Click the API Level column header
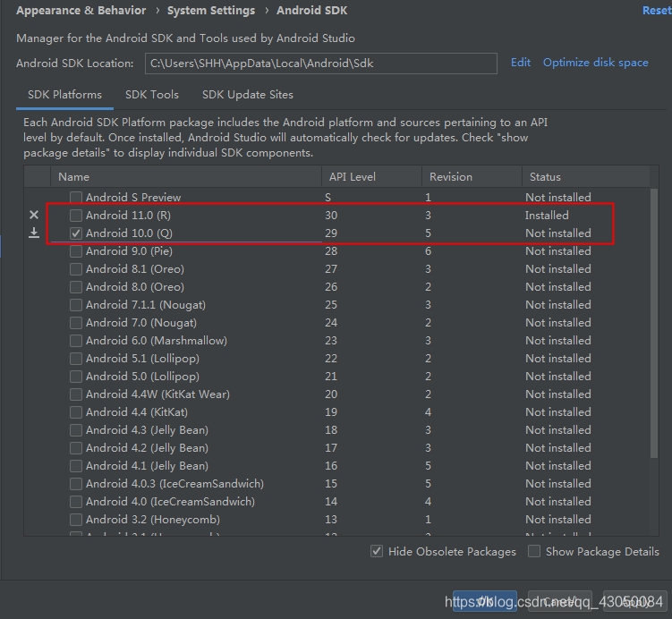Image resolution: width=672 pixels, height=619 pixels. (x=371, y=176)
